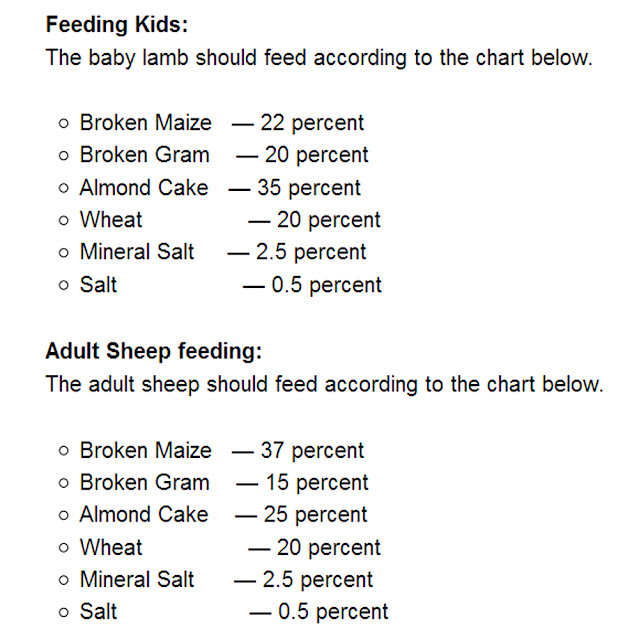Click the adult sheep feeding sentence

click(324, 384)
